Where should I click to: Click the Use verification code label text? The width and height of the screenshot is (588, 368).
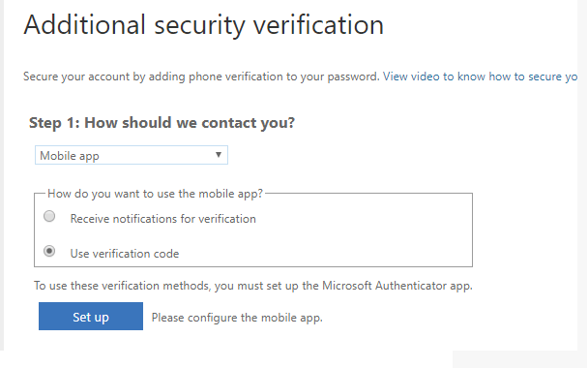click(x=125, y=254)
